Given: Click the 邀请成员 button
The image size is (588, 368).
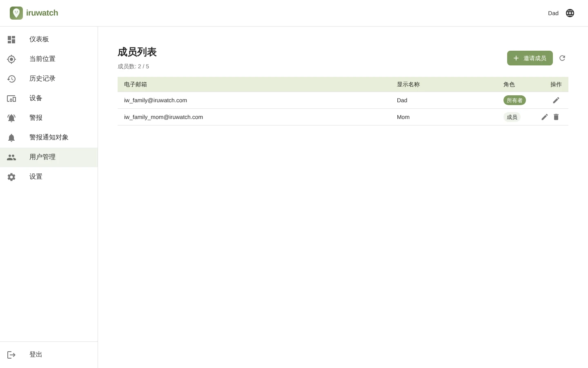Looking at the screenshot, I should (530, 58).
